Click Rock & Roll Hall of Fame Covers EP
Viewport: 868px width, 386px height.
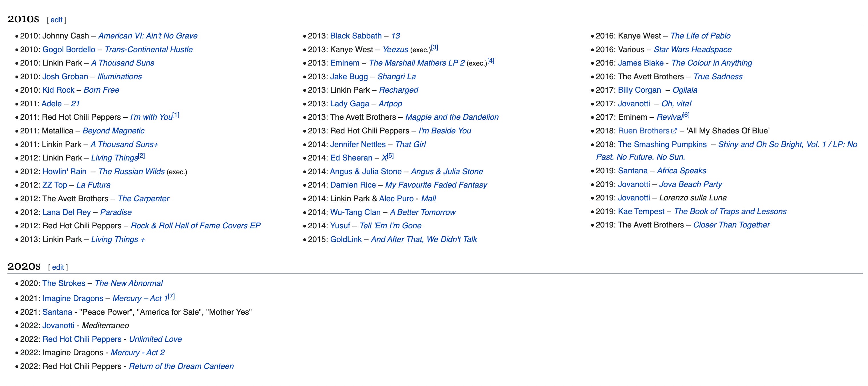click(195, 225)
